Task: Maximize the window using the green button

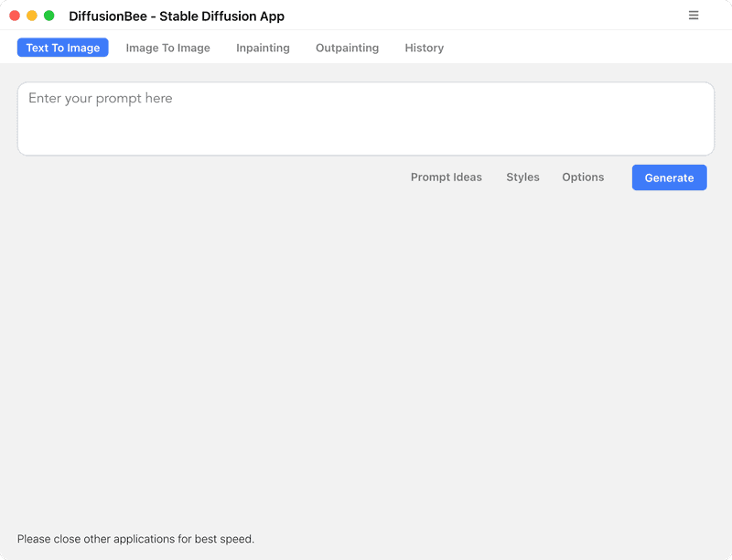Action: [49, 16]
